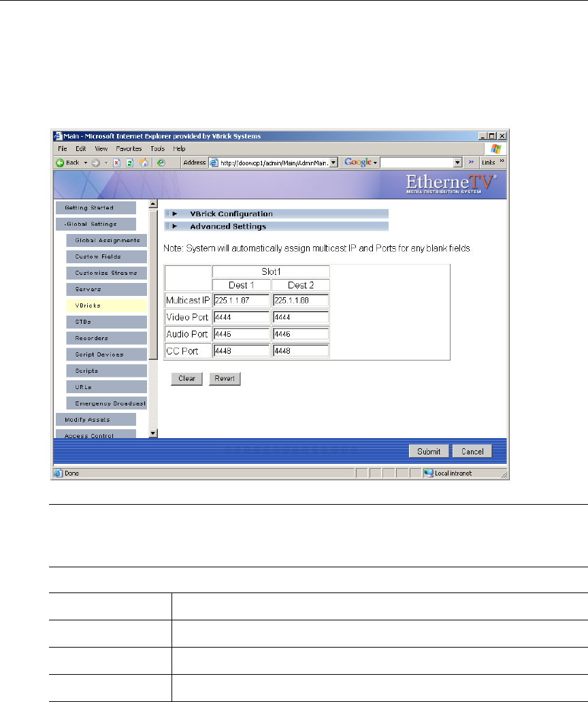This screenshot has height=702, width=588.
Task: Expand the VBrick Configuration section
Action: tap(175, 214)
